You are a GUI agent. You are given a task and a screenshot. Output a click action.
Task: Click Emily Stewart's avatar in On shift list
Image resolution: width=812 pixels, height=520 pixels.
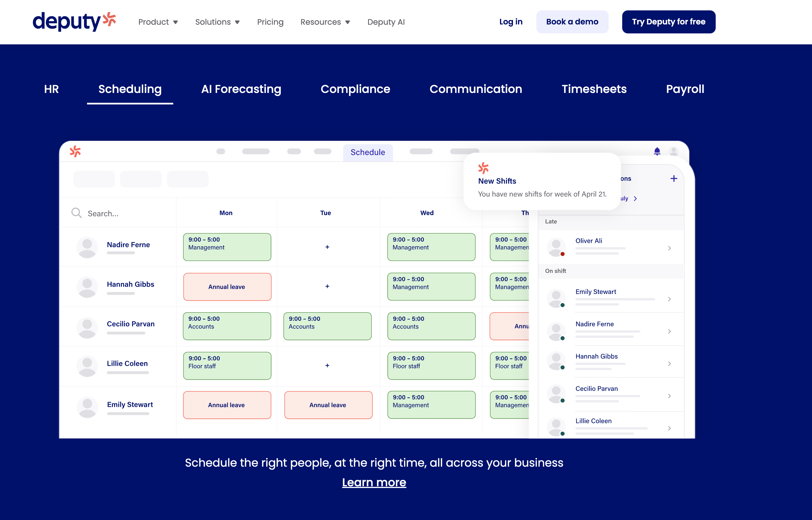point(556,298)
